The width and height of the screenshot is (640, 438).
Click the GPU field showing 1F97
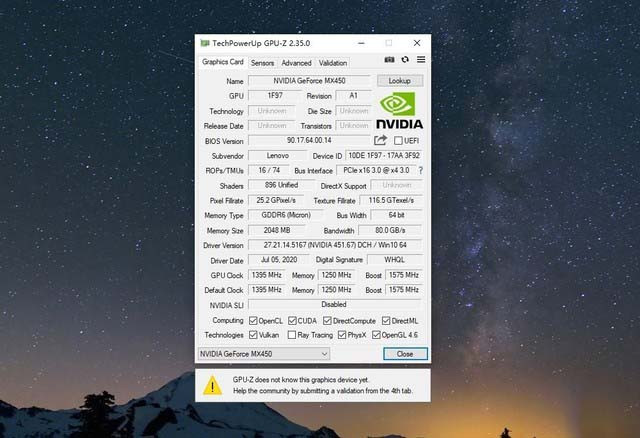point(275,96)
